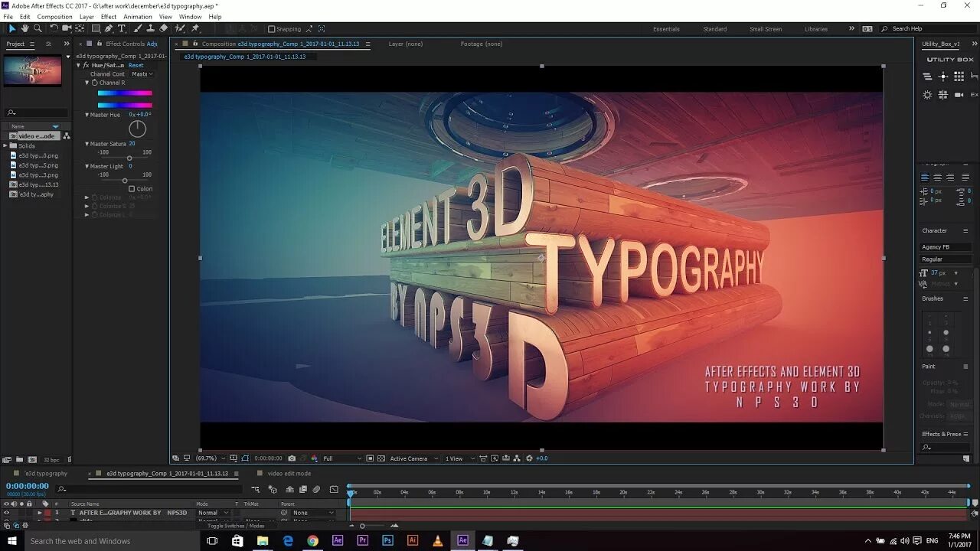Take a snapshot with the camera icon
980x551 pixels.
coord(292,458)
